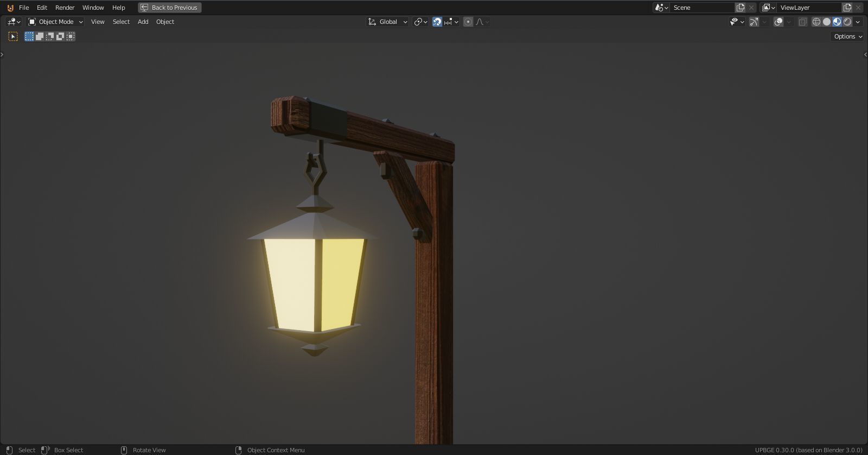Viewport: 868px width, 455px height.
Task: Expand the left toolbar arrow
Action: coord(2,54)
